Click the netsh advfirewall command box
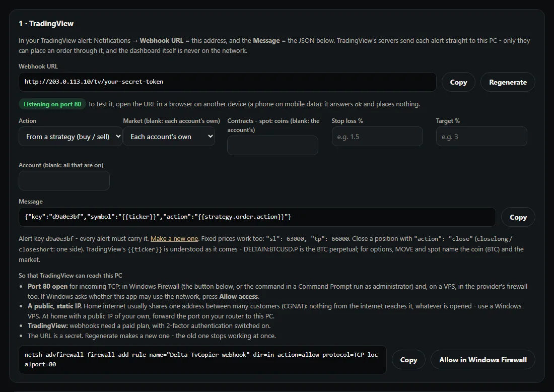 point(202,360)
